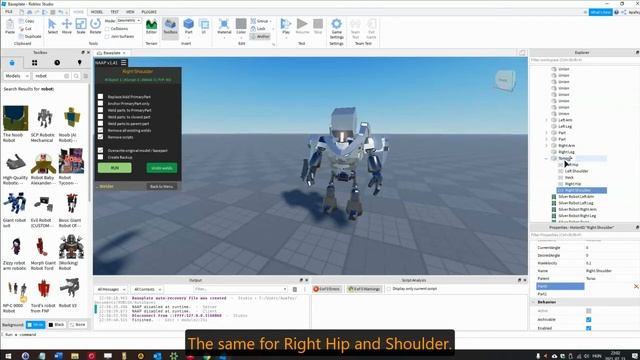
Task: Check Weld parts to parent part
Action: click(100, 124)
